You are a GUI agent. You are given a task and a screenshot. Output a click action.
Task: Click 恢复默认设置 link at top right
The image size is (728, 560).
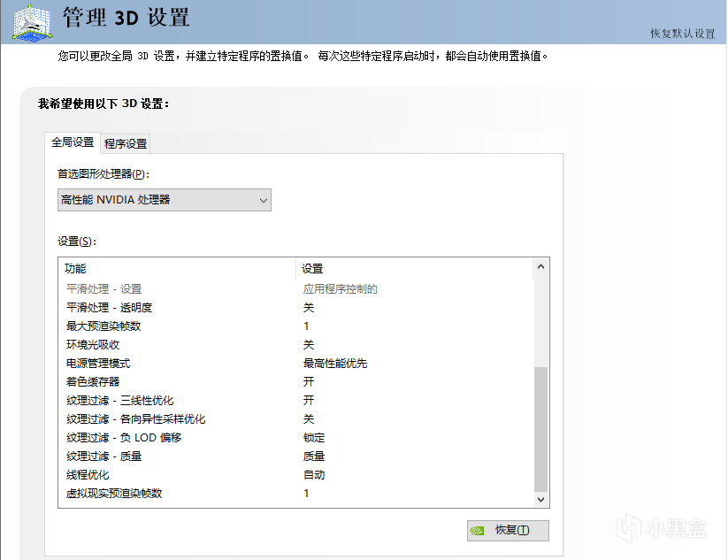click(x=682, y=34)
